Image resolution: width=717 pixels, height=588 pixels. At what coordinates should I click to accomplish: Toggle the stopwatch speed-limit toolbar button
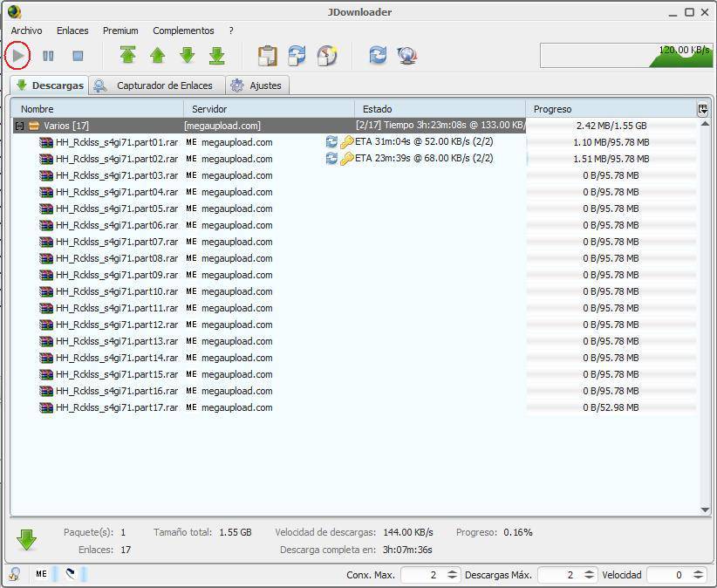[x=327, y=56]
